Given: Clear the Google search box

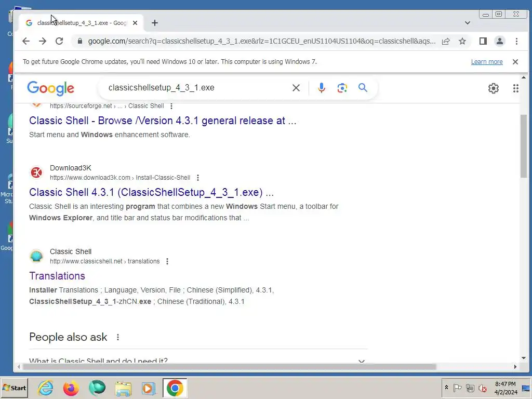Looking at the screenshot, I should click(x=296, y=88).
